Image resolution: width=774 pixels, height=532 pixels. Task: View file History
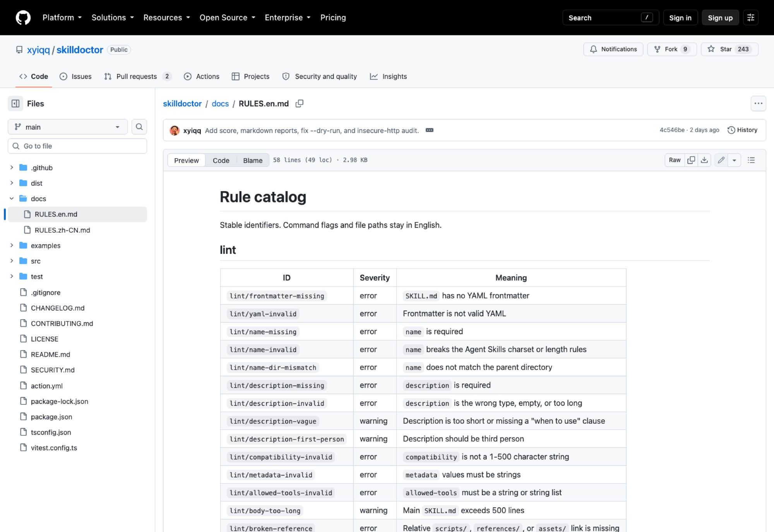[742, 130]
